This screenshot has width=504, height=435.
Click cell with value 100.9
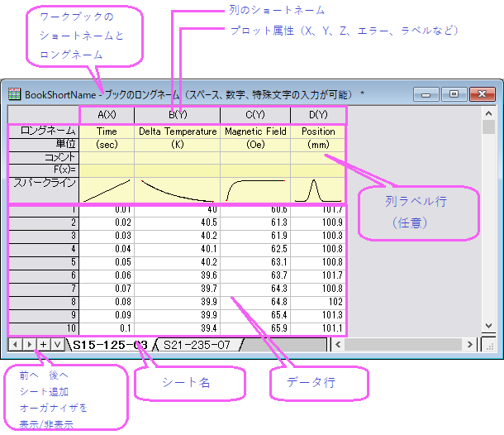click(x=318, y=222)
